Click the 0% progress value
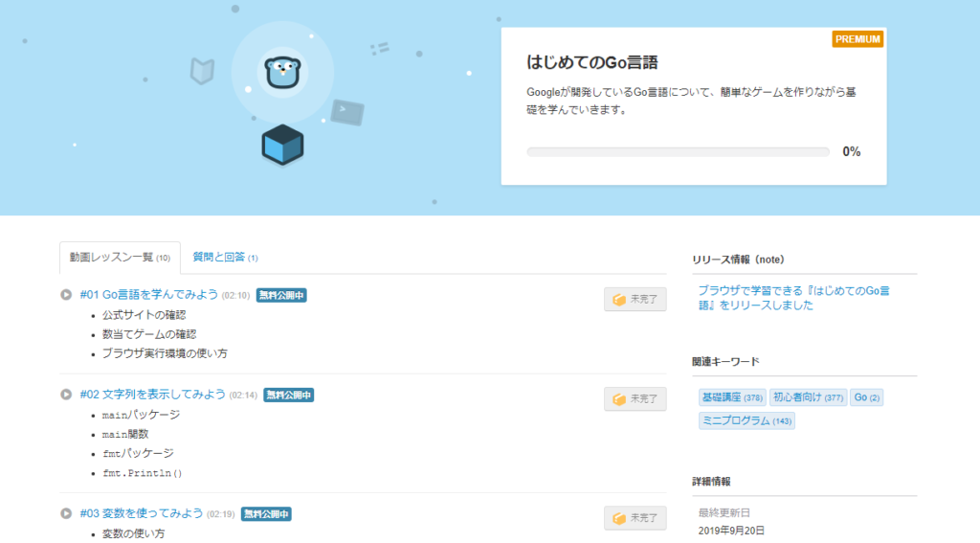 coord(851,151)
